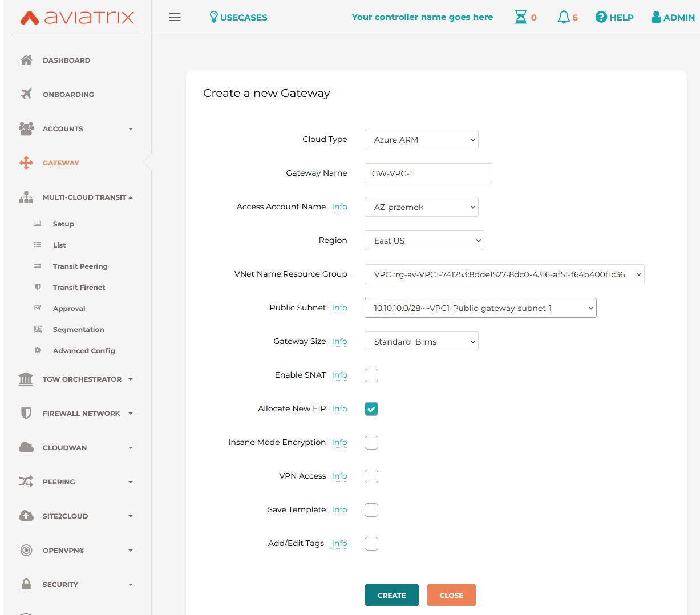Image resolution: width=700 pixels, height=615 pixels.
Task: Open the Public Subnet dropdown
Action: [480, 308]
